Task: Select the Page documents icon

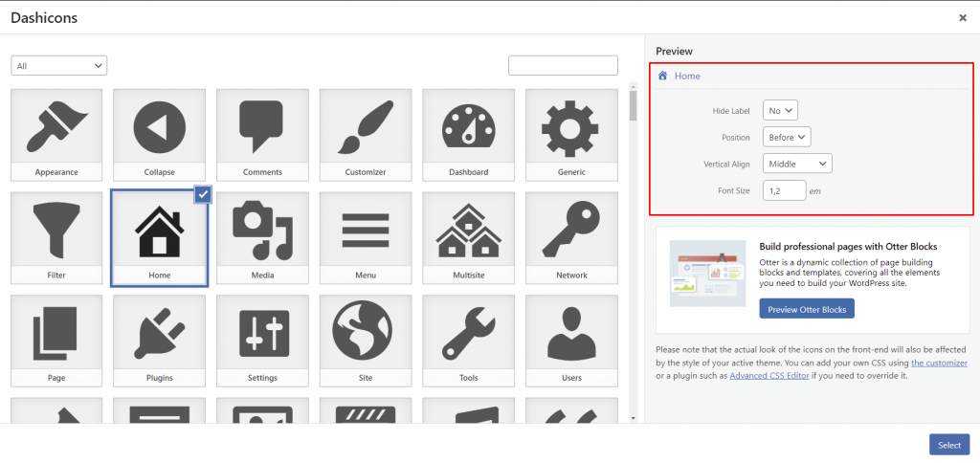Action: point(56,341)
